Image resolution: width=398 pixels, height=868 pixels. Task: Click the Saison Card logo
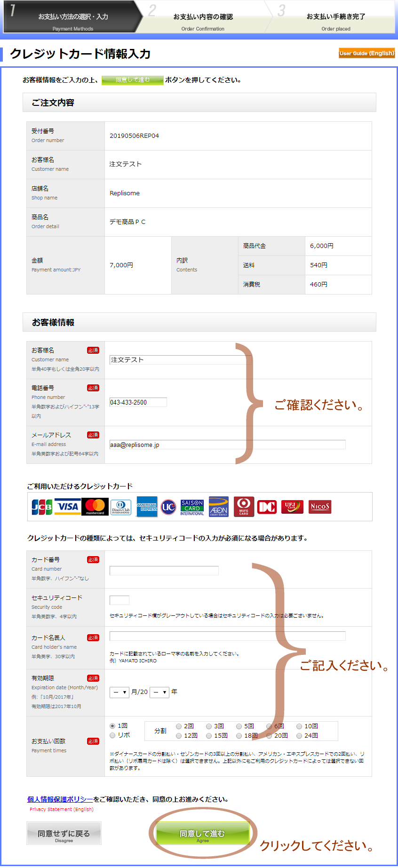pyautogui.click(x=192, y=507)
